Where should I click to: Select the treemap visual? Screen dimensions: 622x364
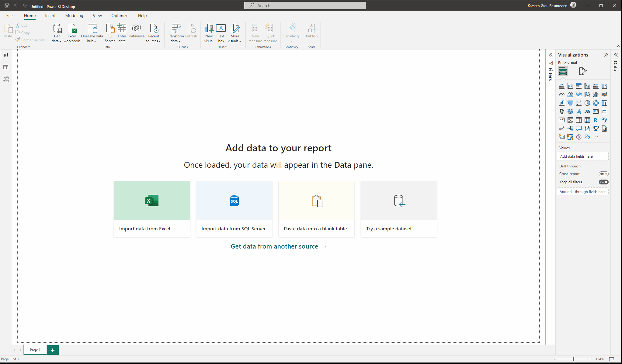tap(604, 103)
